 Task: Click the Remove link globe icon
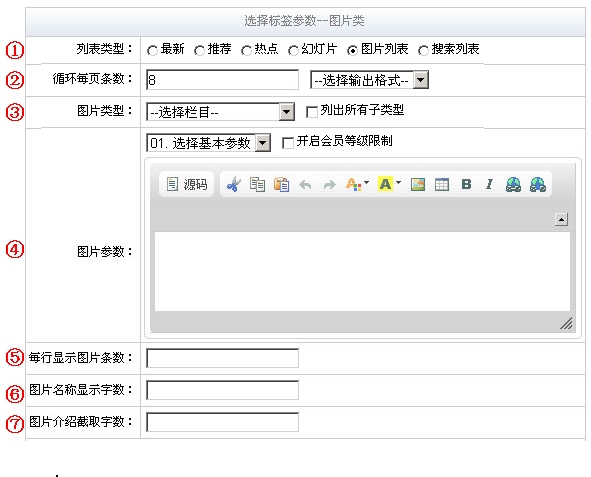(537, 185)
